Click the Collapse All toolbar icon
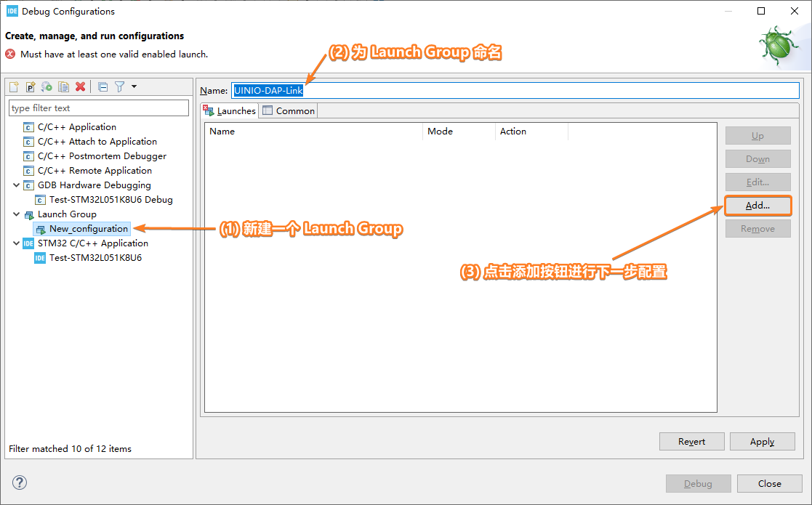The height and width of the screenshot is (505, 812). point(103,87)
